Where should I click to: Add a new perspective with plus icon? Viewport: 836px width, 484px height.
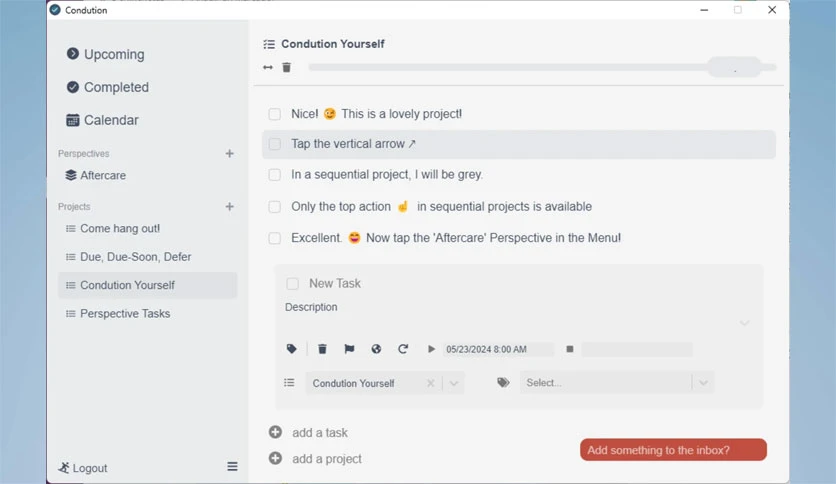click(x=229, y=154)
